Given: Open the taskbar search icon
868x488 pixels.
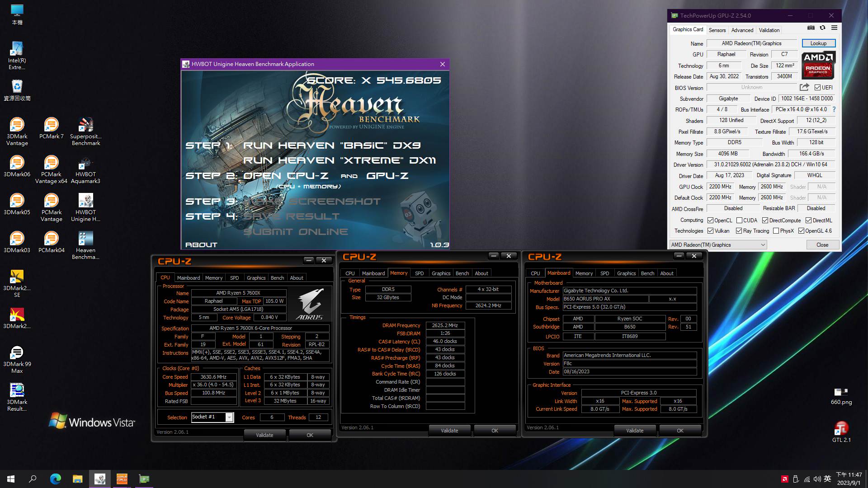Looking at the screenshot, I should 33,479.
